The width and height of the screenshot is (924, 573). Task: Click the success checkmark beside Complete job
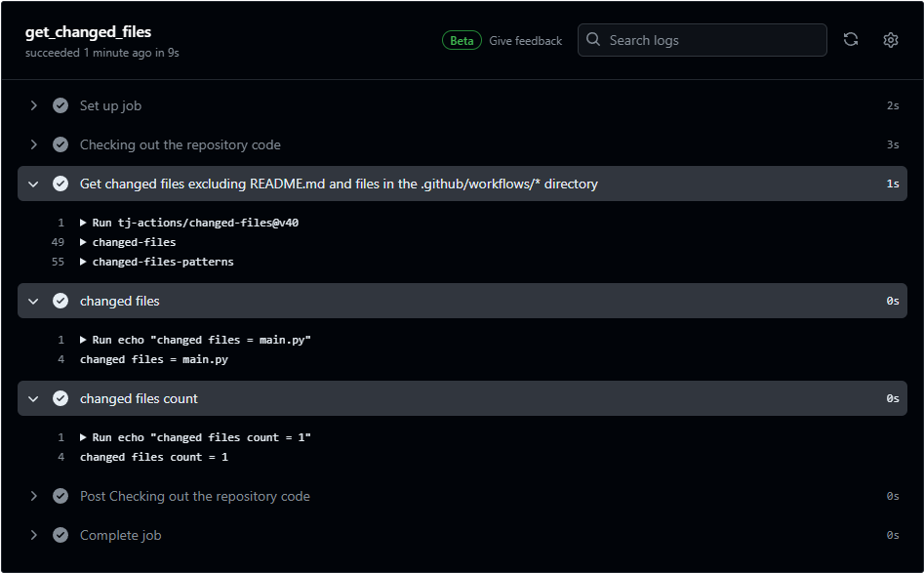60,535
